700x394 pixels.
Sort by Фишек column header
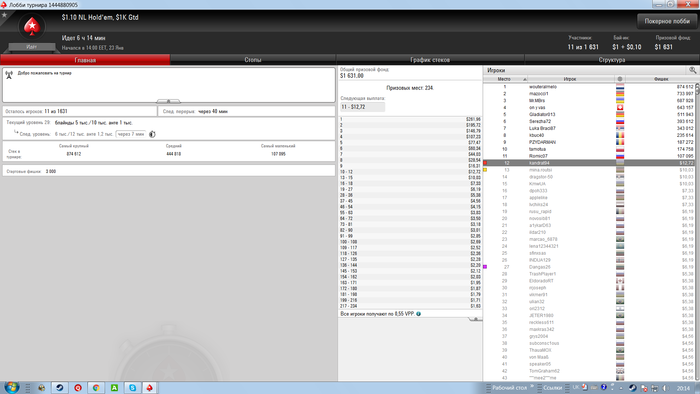[x=661, y=79]
